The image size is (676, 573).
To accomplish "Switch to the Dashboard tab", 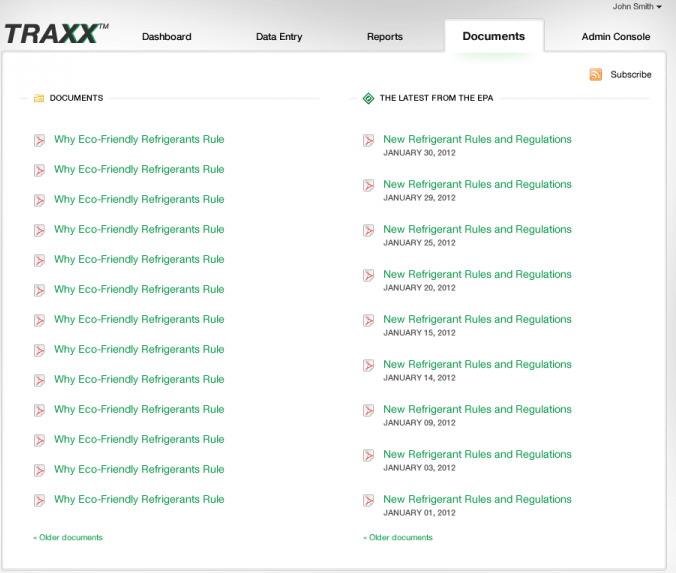I will point(166,37).
